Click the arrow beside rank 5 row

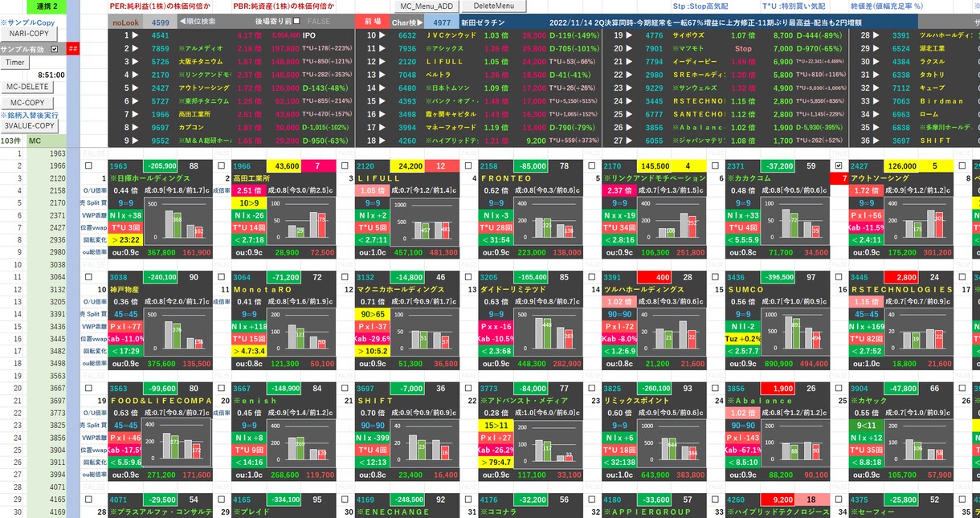point(135,88)
